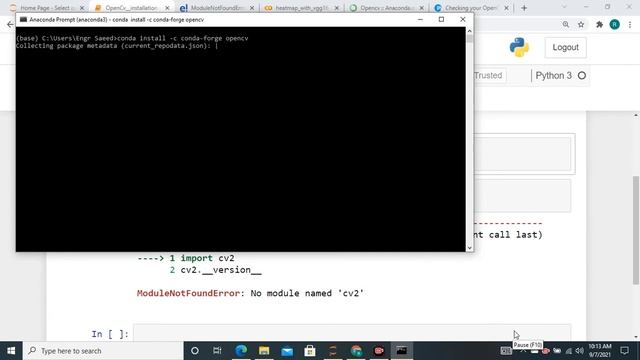Close the Checking your OpenCV tab
640x360 pixels.
click(507, 8)
